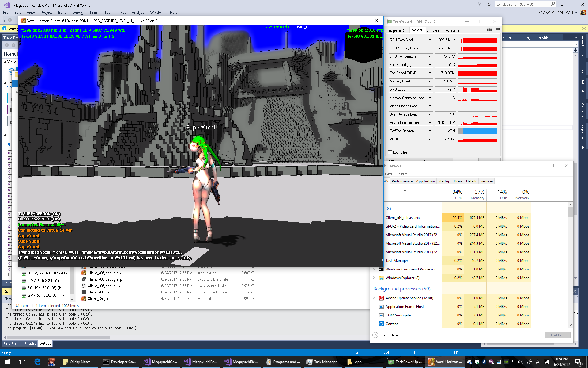This screenshot has width=588, height=368.
Task: Open Edge browser from taskbar
Action: 37,362
